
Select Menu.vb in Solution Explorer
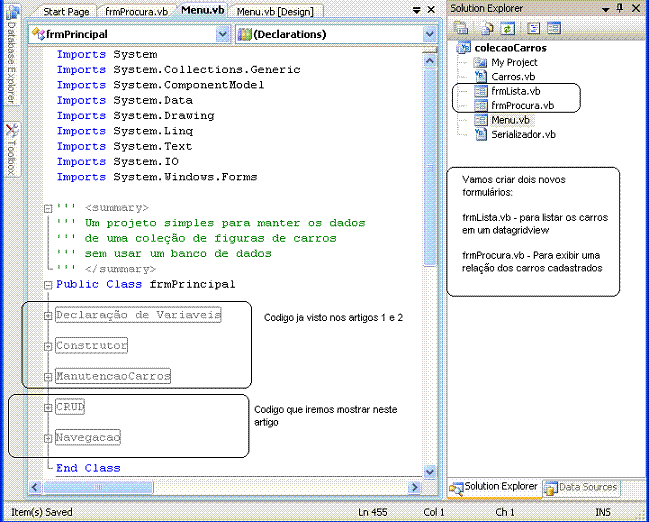pos(510,120)
